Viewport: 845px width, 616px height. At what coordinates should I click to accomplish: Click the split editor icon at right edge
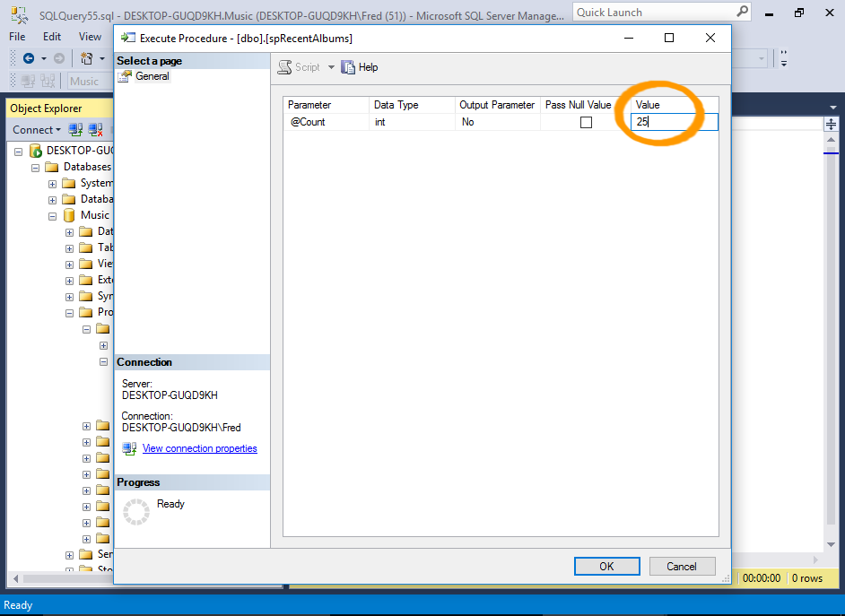[x=832, y=125]
